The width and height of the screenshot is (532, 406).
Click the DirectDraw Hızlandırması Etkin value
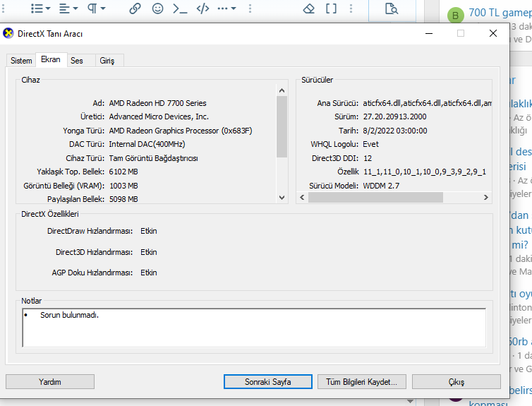click(x=149, y=231)
